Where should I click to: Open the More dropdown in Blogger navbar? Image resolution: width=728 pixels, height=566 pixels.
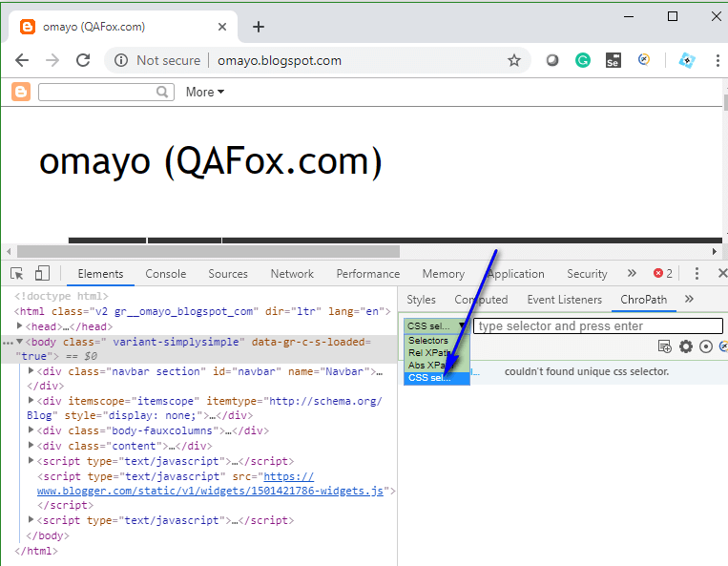point(205,92)
